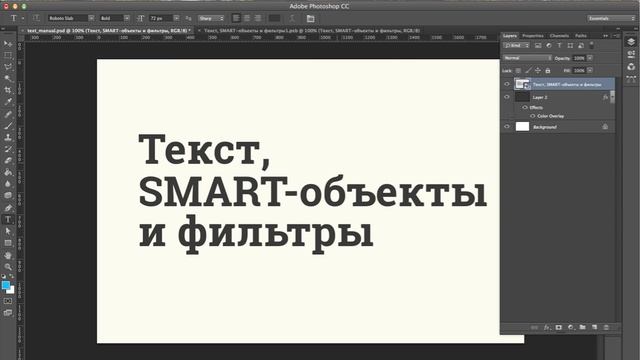Viewport: 640px width, 360px height.
Task: Switch to the Properties tab
Action: (x=533, y=36)
